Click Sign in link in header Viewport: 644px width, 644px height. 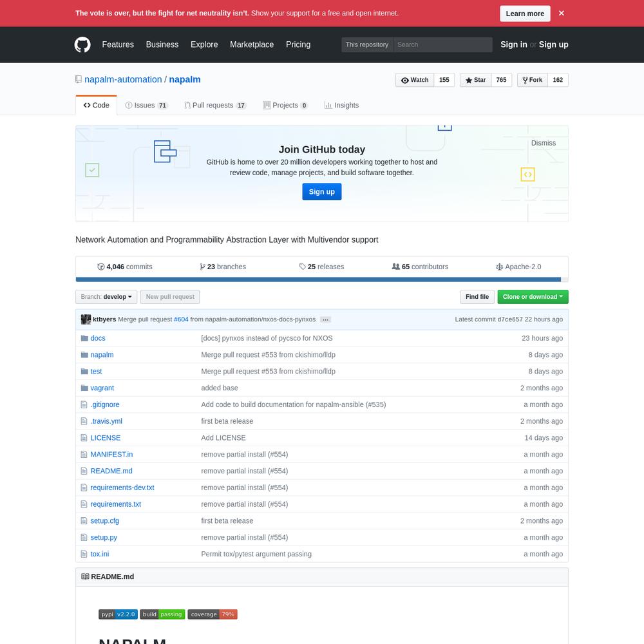(x=513, y=45)
